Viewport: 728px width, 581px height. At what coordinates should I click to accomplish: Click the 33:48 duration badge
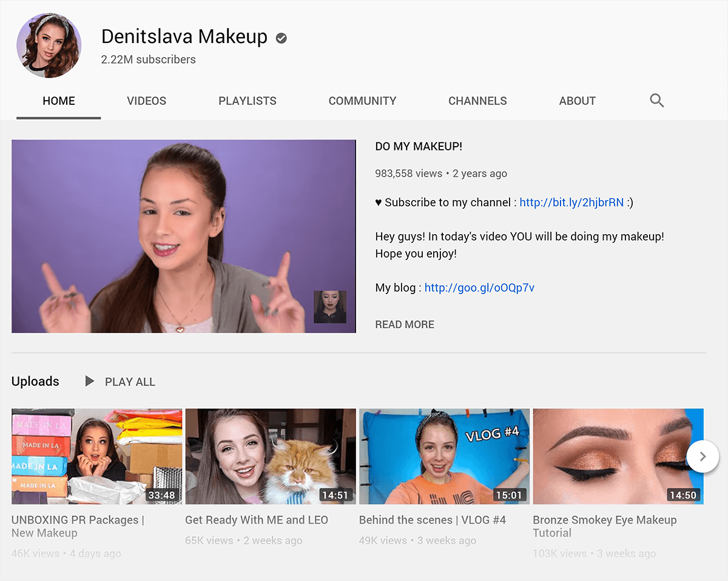coord(162,495)
